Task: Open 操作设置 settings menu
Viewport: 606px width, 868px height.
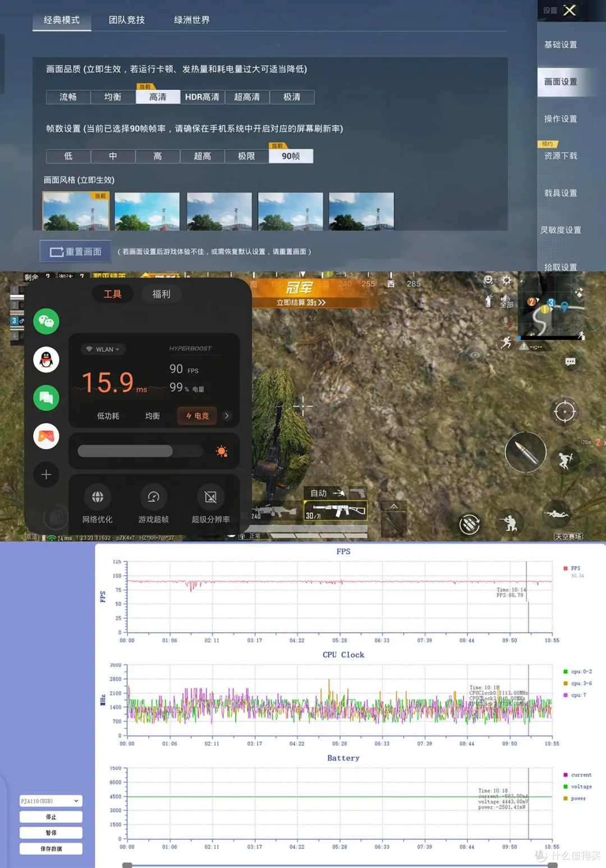Action: [561, 119]
